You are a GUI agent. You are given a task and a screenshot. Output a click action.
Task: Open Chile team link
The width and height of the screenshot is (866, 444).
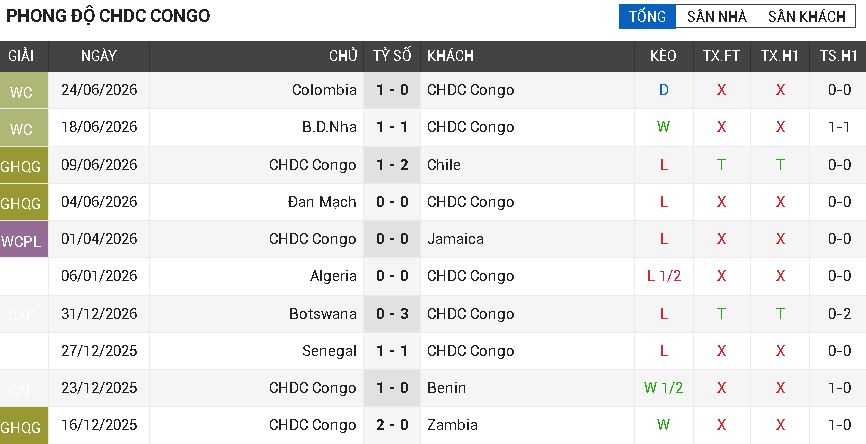[x=443, y=165]
